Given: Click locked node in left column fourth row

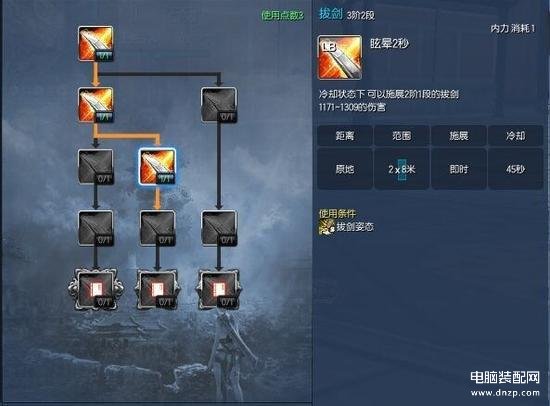Looking at the screenshot, I should tap(95, 228).
